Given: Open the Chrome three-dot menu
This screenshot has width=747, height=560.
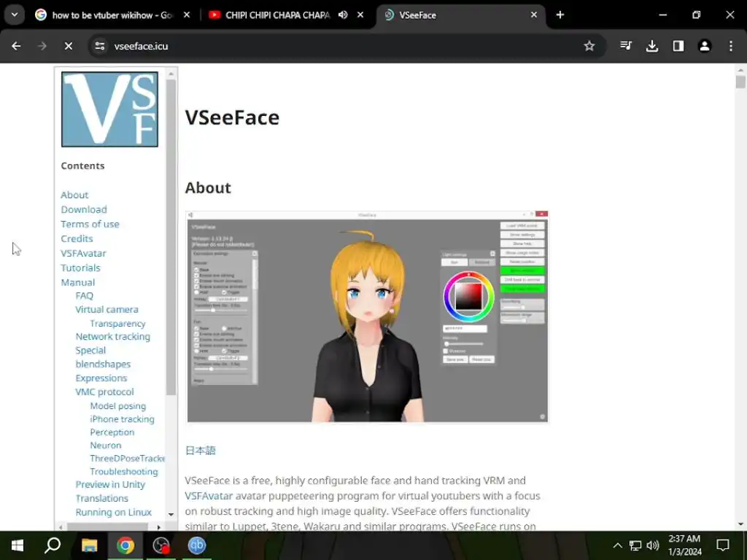Looking at the screenshot, I should coord(731,46).
